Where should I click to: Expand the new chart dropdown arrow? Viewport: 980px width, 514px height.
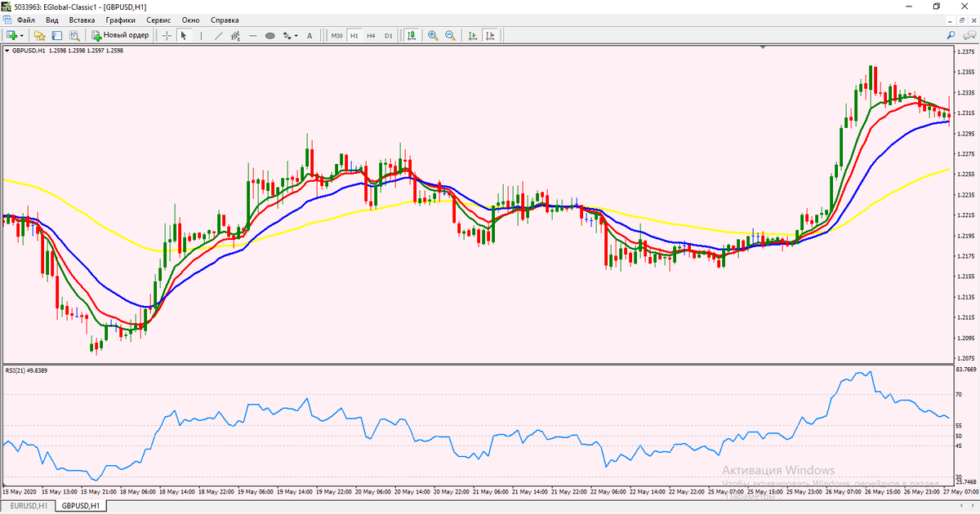pos(22,35)
